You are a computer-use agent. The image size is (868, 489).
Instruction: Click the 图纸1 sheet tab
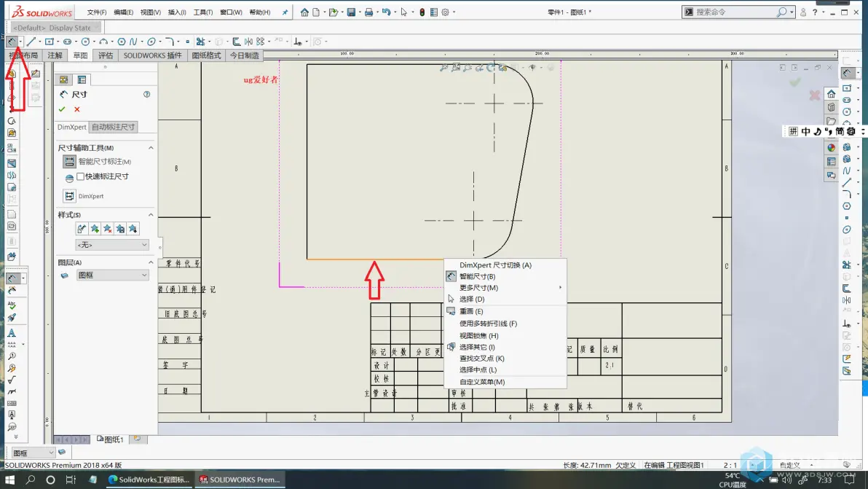(x=110, y=439)
